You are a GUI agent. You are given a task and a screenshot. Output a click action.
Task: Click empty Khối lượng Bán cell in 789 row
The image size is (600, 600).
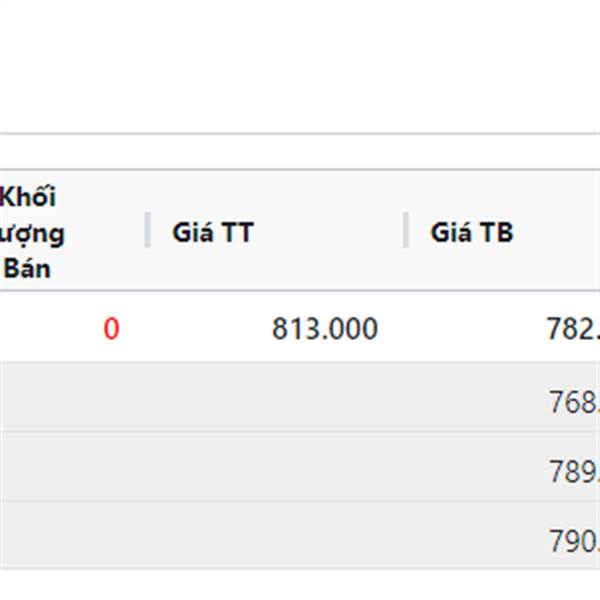click(x=74, y=467)
